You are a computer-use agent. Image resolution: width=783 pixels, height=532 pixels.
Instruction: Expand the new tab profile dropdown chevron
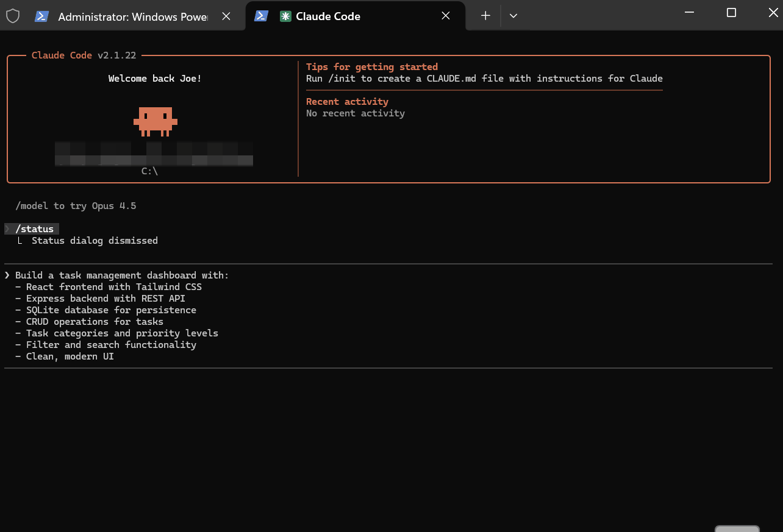[513, 16]
